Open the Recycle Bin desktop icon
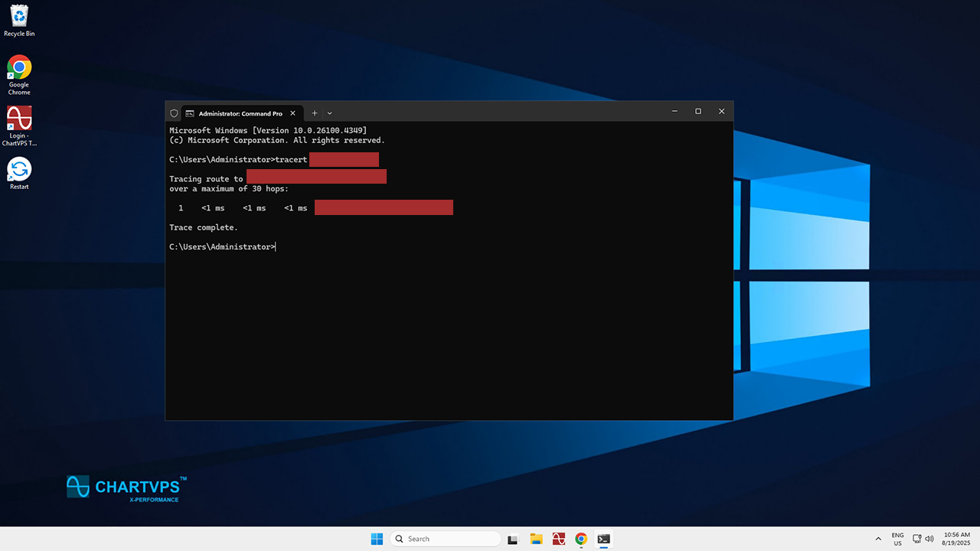Image resolution: width=980 pixels, height=551 pixels. click(x=19, y=17)
